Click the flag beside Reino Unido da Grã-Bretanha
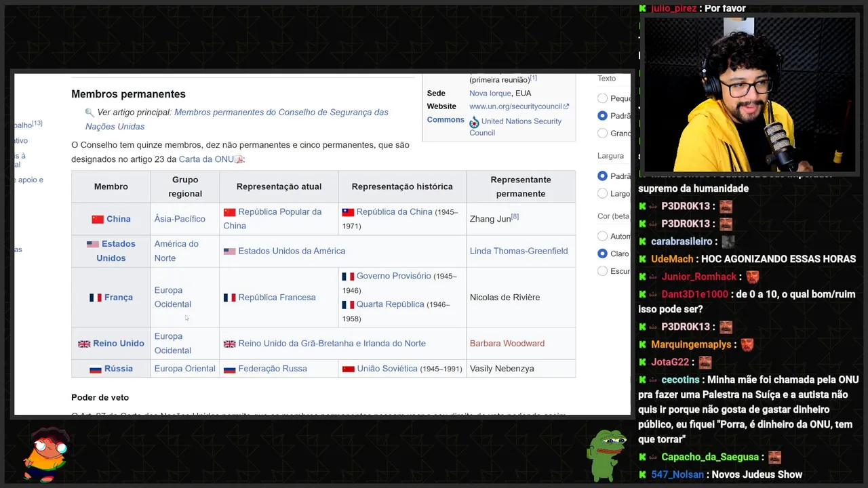Screen dimensions: 868x488 230,344
